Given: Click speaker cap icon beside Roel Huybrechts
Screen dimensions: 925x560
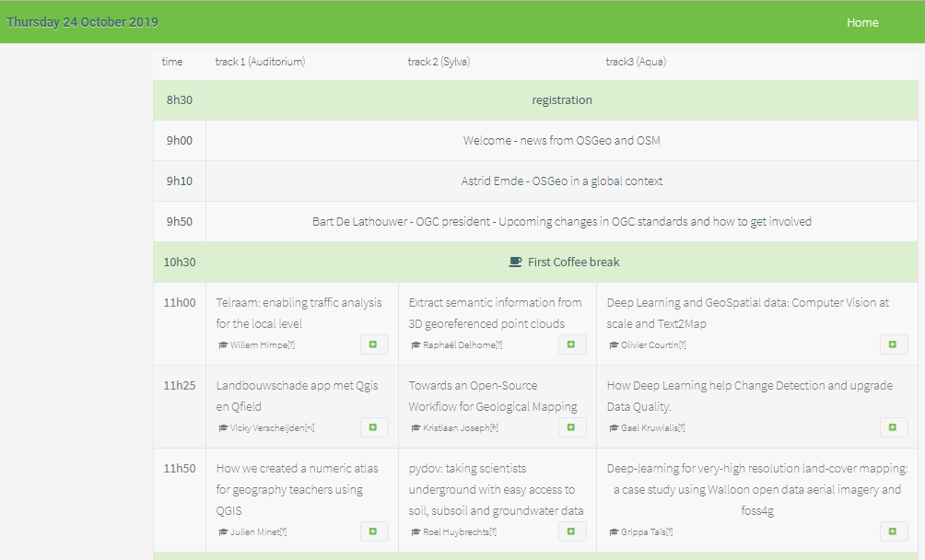Looking at the screenshot, I should coord(416,531).
